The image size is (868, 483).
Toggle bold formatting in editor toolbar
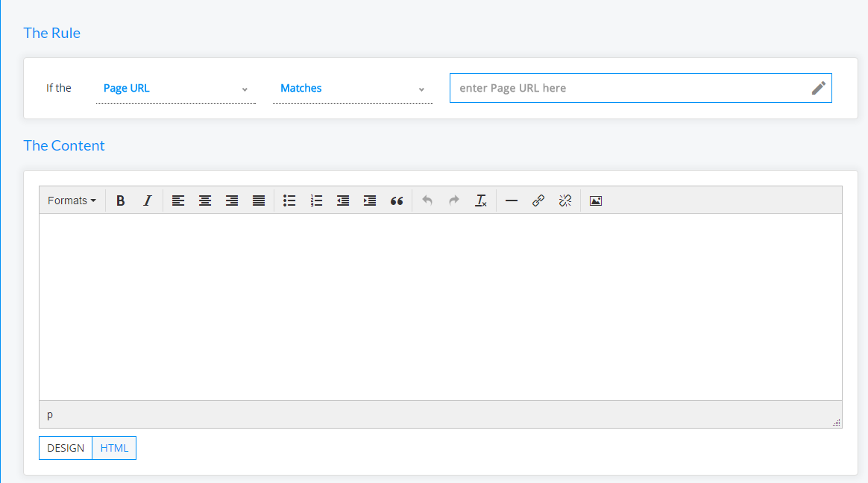pos(120,201)
